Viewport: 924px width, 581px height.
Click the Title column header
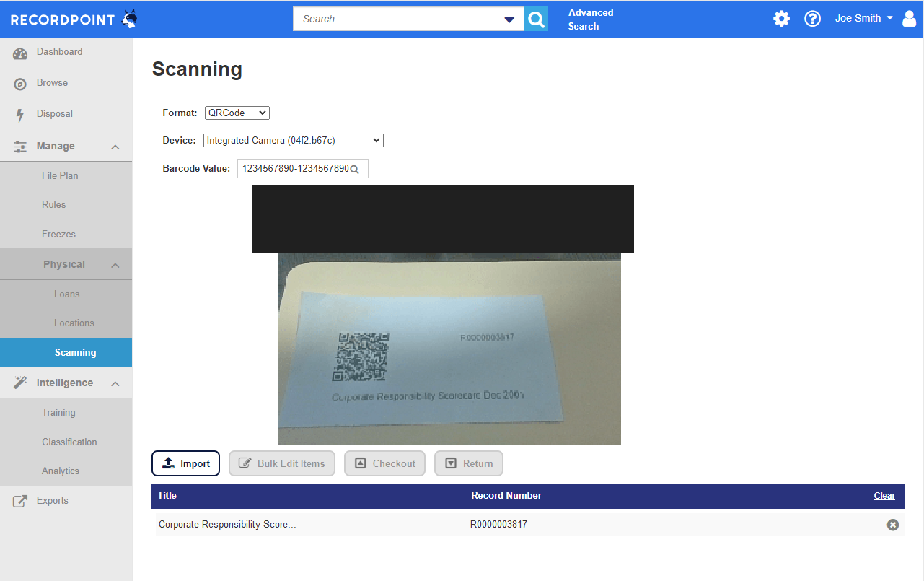[167, 496]
